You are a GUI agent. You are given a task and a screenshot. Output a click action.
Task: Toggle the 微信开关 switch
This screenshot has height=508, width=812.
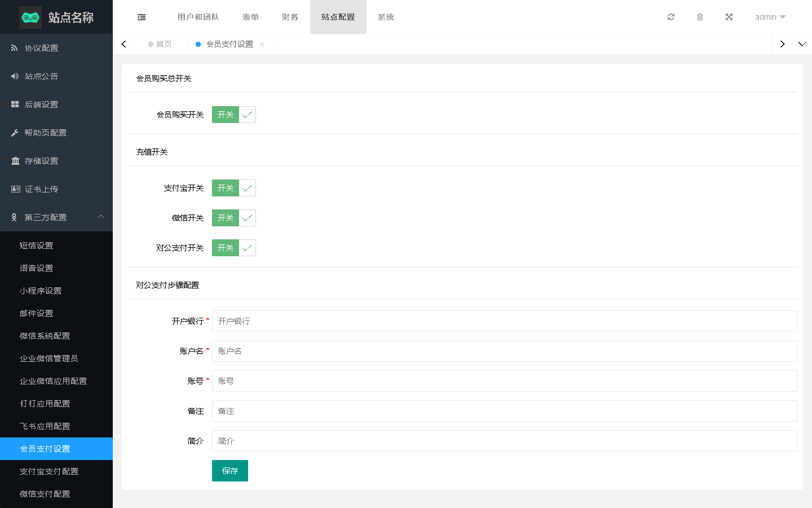point(233,218)
